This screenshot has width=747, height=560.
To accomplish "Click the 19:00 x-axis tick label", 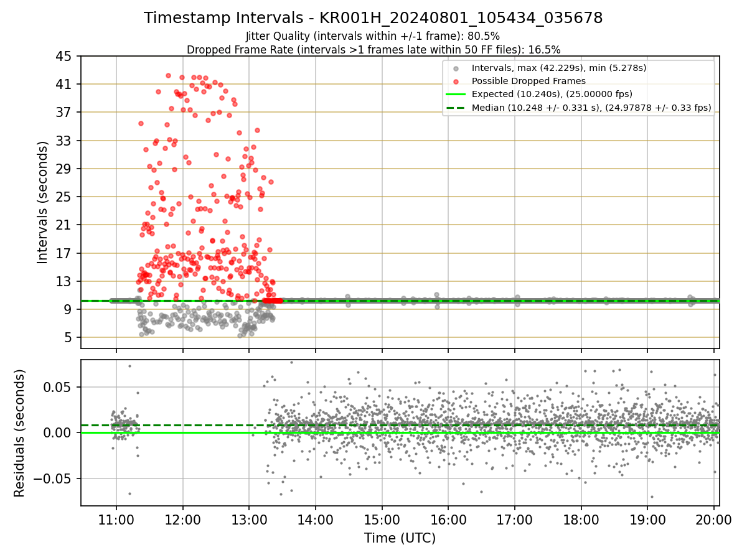I will pyautogui.click(x=647, y=520).
